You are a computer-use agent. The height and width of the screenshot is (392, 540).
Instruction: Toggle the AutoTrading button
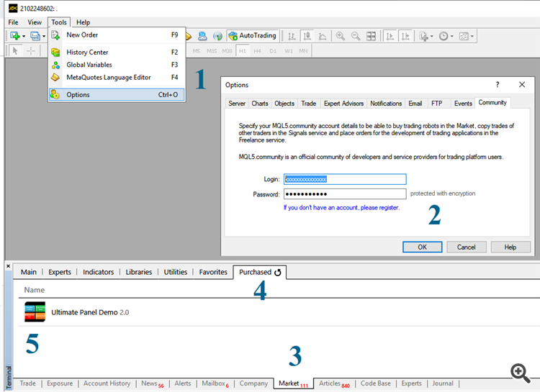pyautogui.click(x=253, y=36)
